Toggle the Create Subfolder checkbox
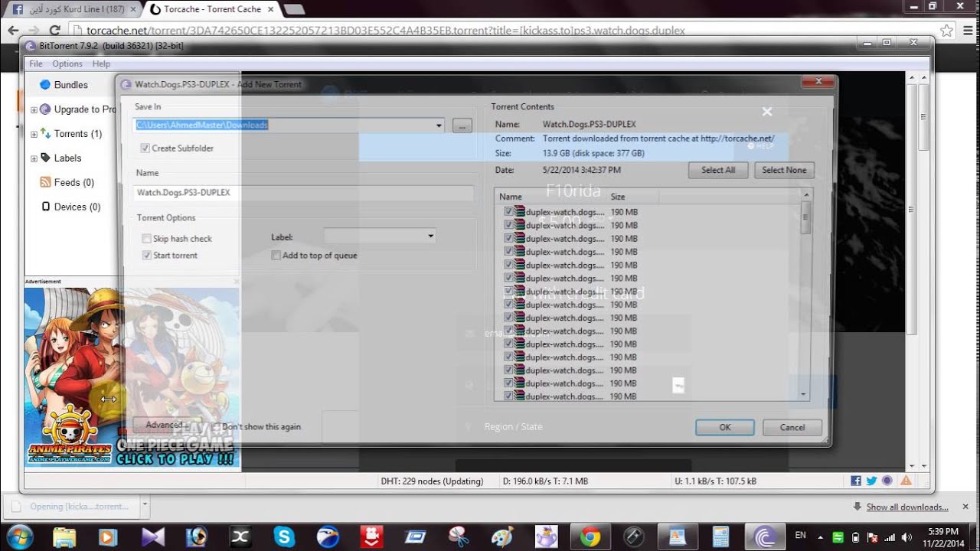The height and width of the screenshot is (551, 980). click(x=145, y=148)
